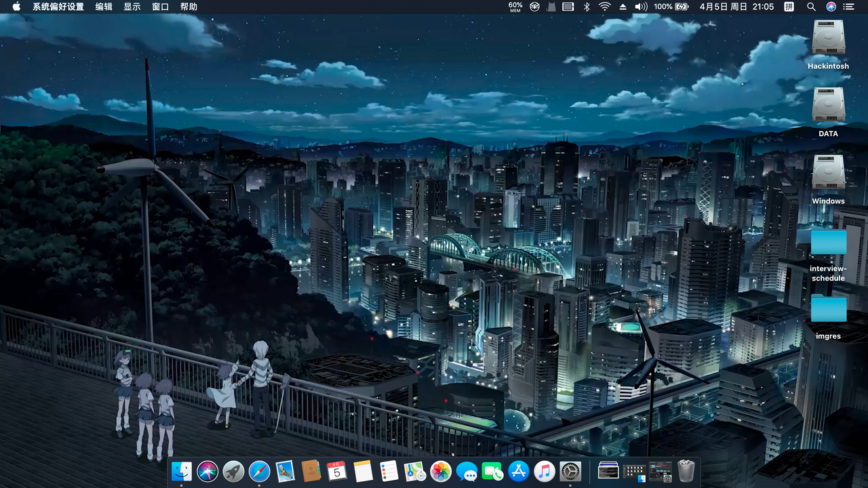Screen dimensions: 868x488
Task: Open Calendar app in the dock
Action: (x=337, y=471)
